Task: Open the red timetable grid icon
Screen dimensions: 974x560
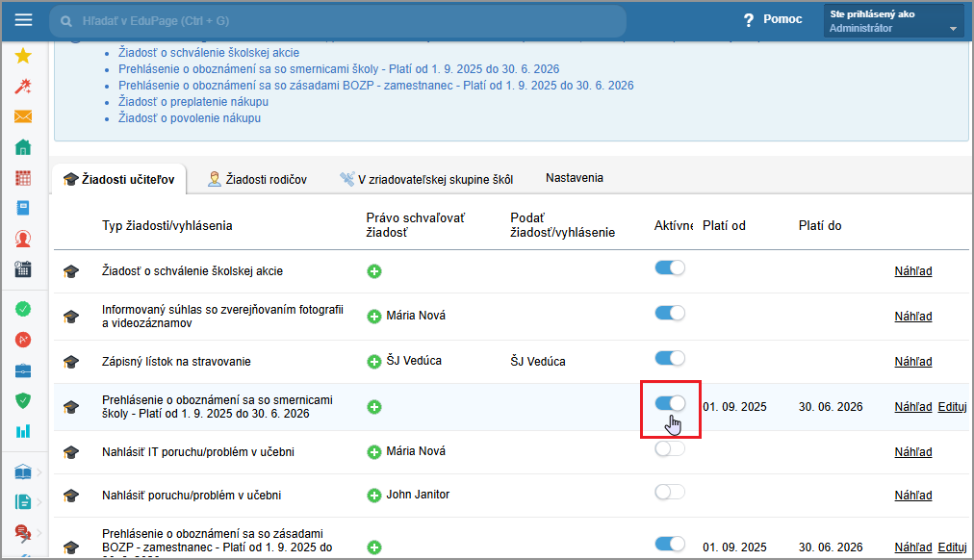Action: coord(23,178)
